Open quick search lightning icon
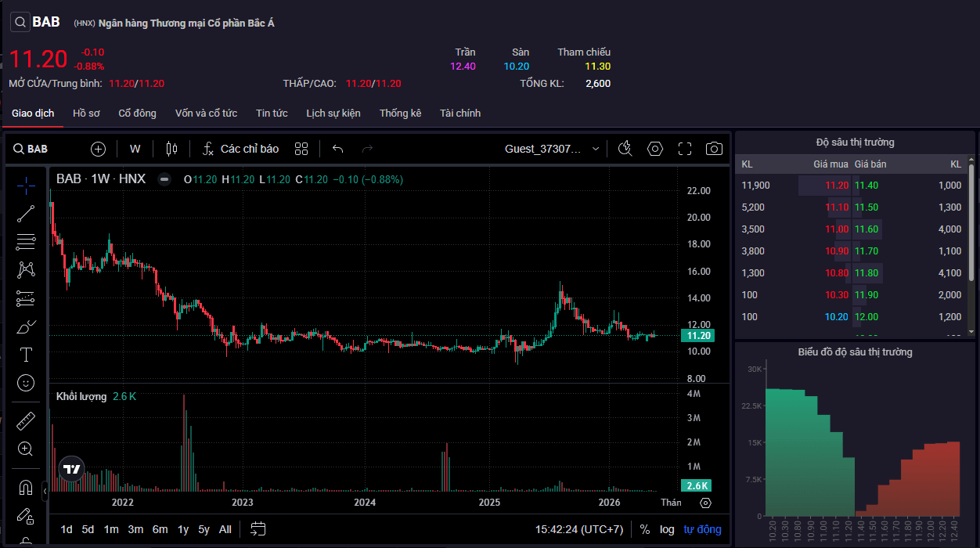 point(625,149)
